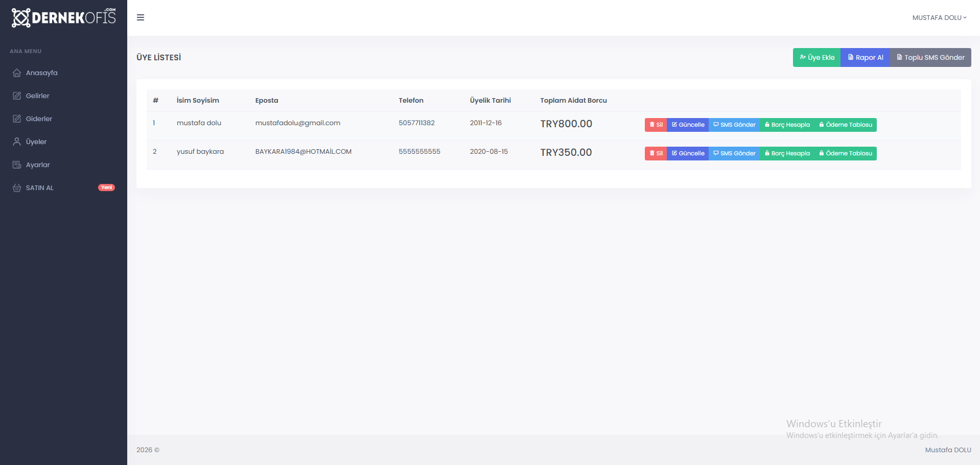Expand the MUSTAFA DOLU user dropdown
The width and height of the screenshot is (980, 465).
[x=939, y=17]
